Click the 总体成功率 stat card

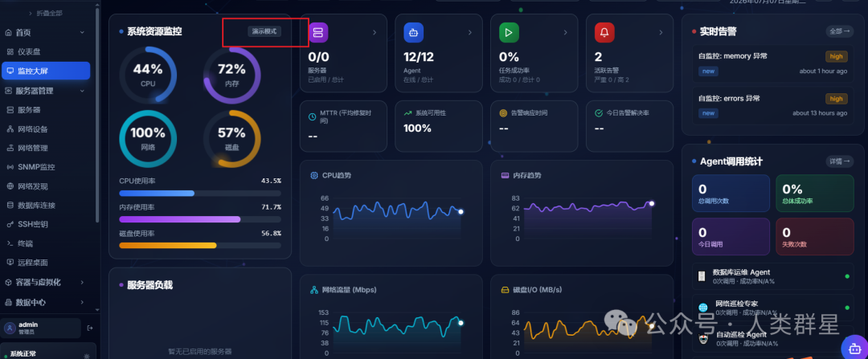tap(815, 193)
